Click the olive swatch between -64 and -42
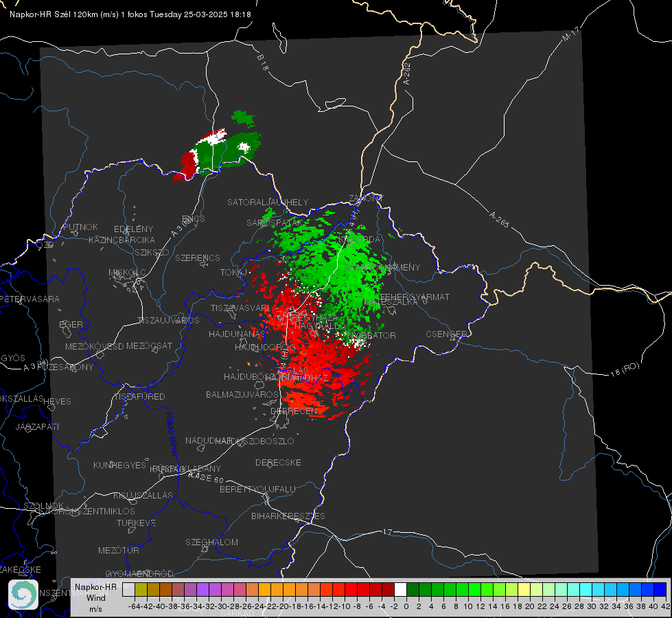 click(141, 590)
